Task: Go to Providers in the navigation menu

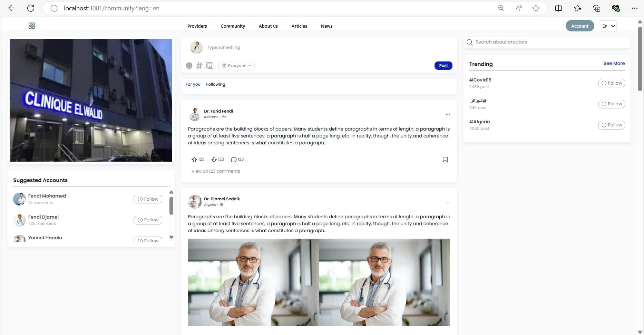Action: click(197, 26)
